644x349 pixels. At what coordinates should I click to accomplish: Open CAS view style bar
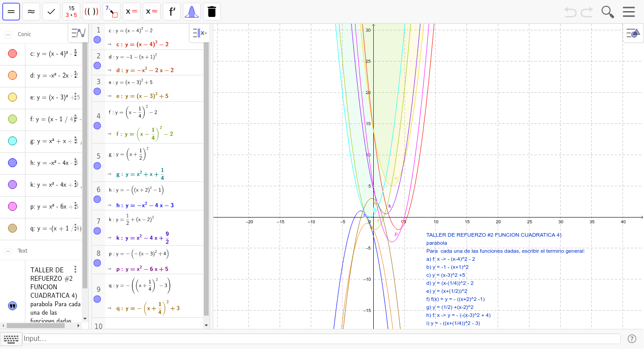(199, 33)
